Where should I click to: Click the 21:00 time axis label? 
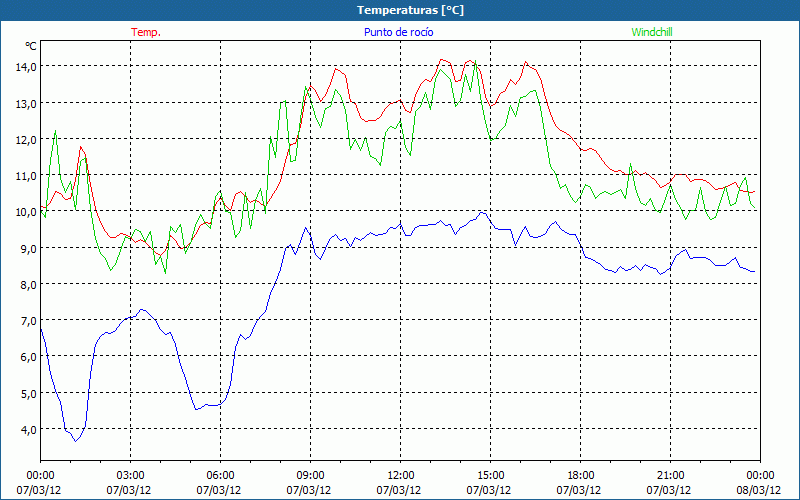point(670,476)
